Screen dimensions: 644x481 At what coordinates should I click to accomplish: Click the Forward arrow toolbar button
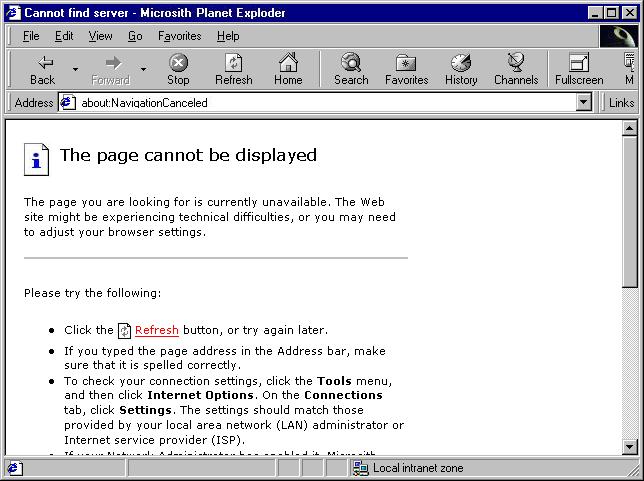click(x=111, y=69)
